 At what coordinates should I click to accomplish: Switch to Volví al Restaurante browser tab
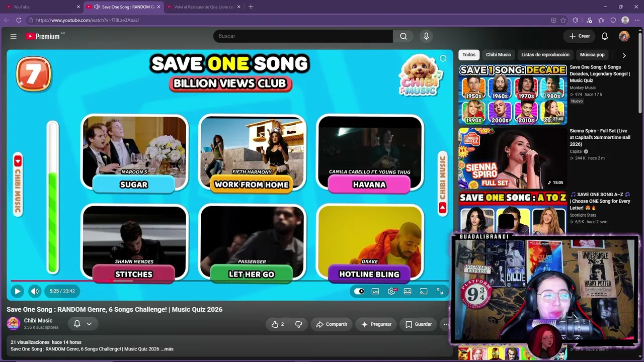(204, 7)
